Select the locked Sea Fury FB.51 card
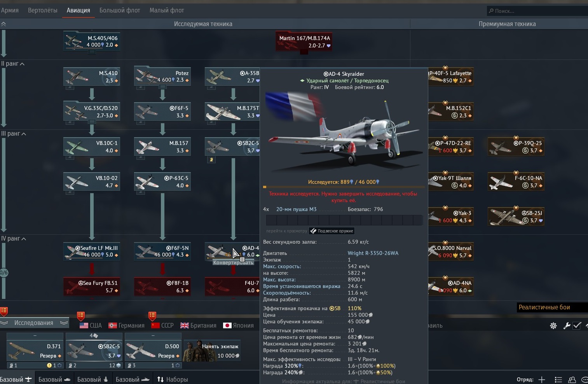Viewport: 588px width, 384px height. coord(92,286)
